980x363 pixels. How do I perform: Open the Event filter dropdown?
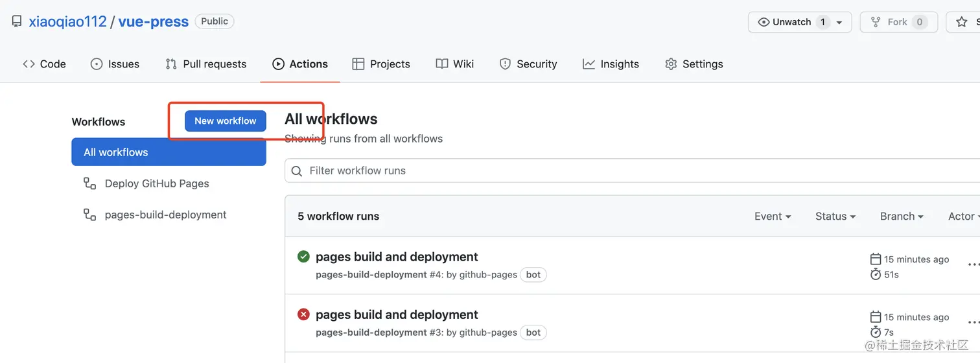(x=773, y=217)
